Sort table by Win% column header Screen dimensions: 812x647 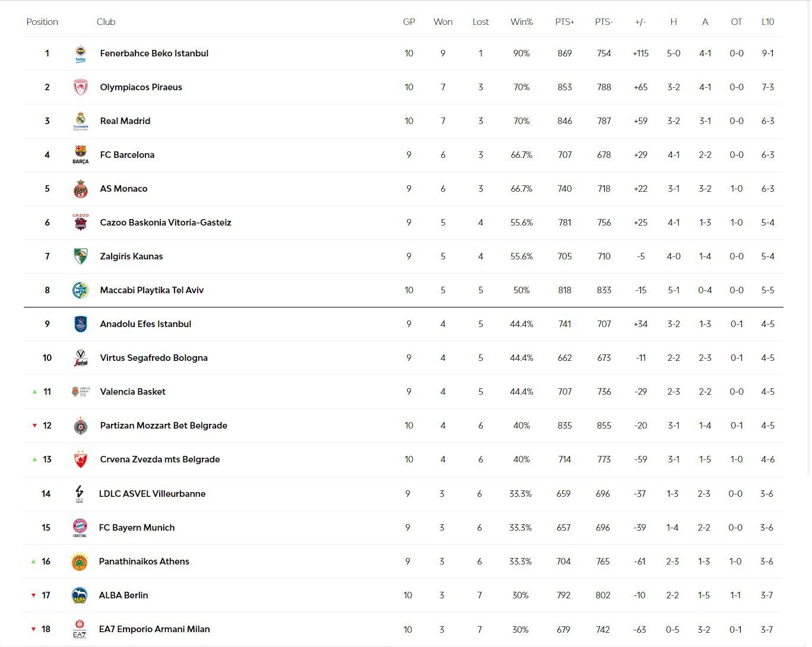(x=521, y=22)
